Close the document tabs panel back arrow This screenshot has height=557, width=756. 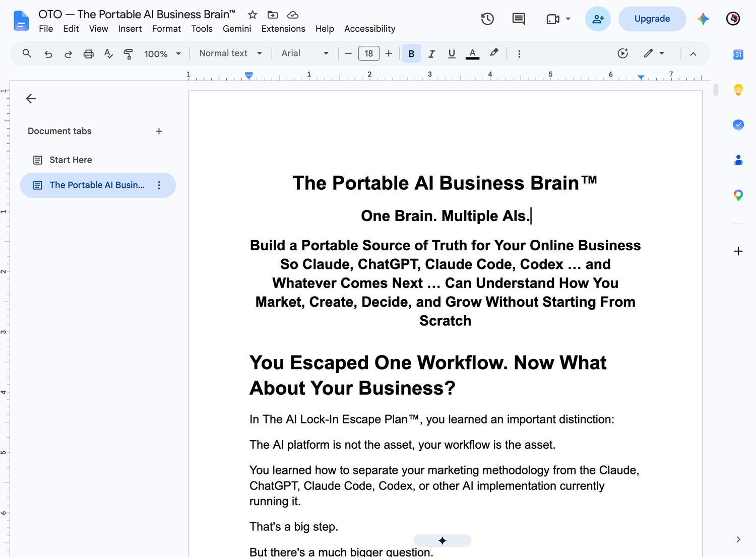31,99
